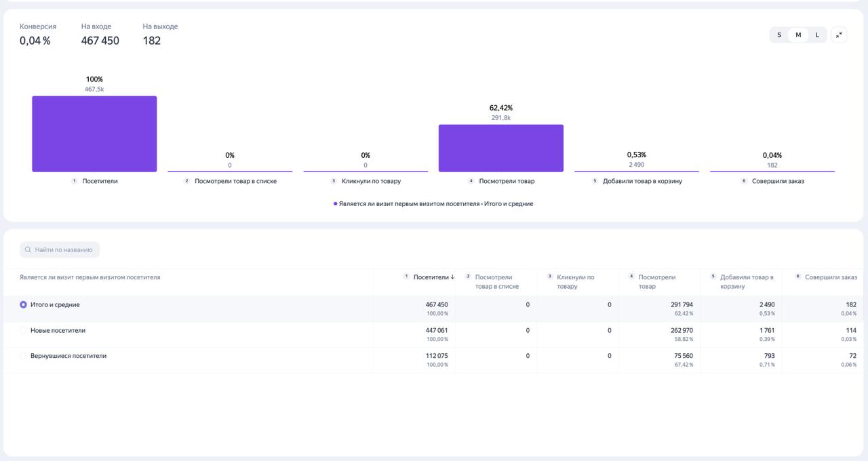
Task: Click step 1 badge under Посетители bar
Action: 75,181
